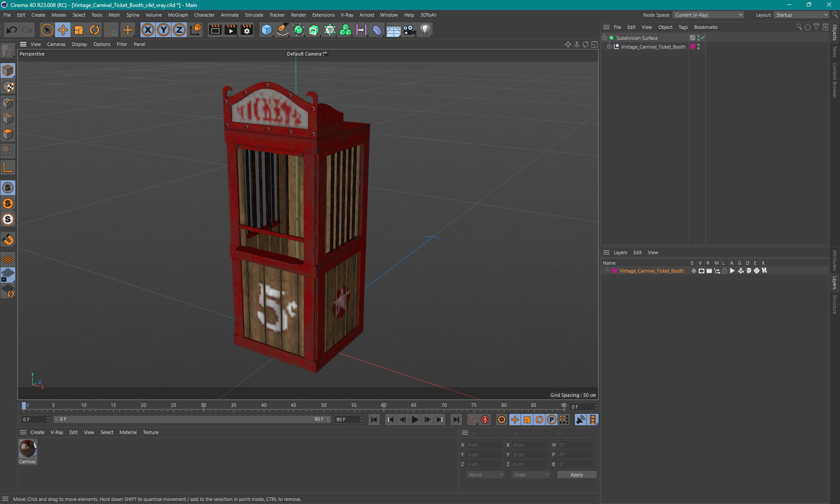Open the MoGraph menu
Viewport: 840px width, 504px height.
coord(178,15)
